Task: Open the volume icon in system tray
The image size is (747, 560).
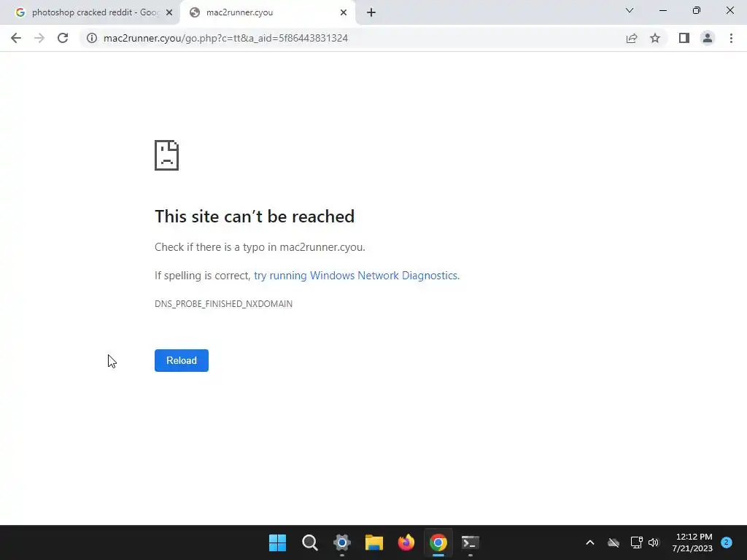Action: click(654, 542)
